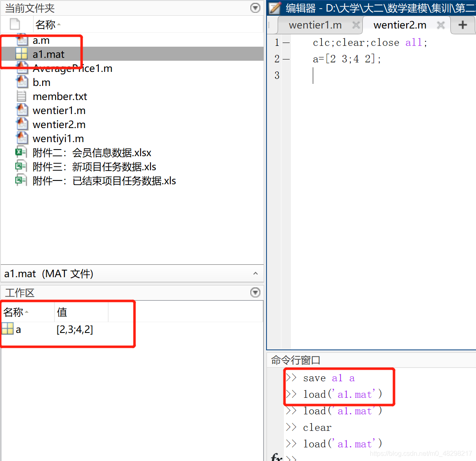The width and height of the screenshot is (476, 461).
Task: Click the member.txt text file icon
Action: (21, 96)
